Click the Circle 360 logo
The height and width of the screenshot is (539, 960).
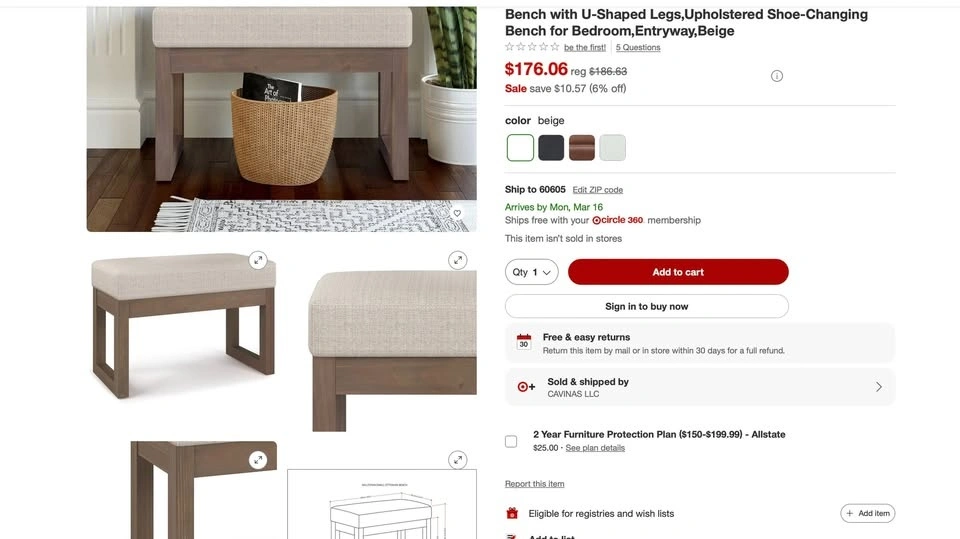click(x=617, y=220)
